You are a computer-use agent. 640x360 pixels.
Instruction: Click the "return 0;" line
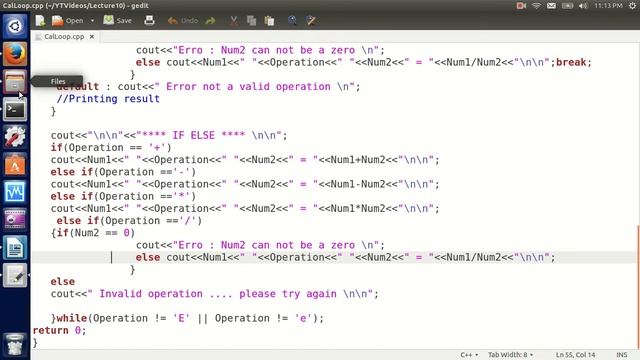(x=60, y=331)
